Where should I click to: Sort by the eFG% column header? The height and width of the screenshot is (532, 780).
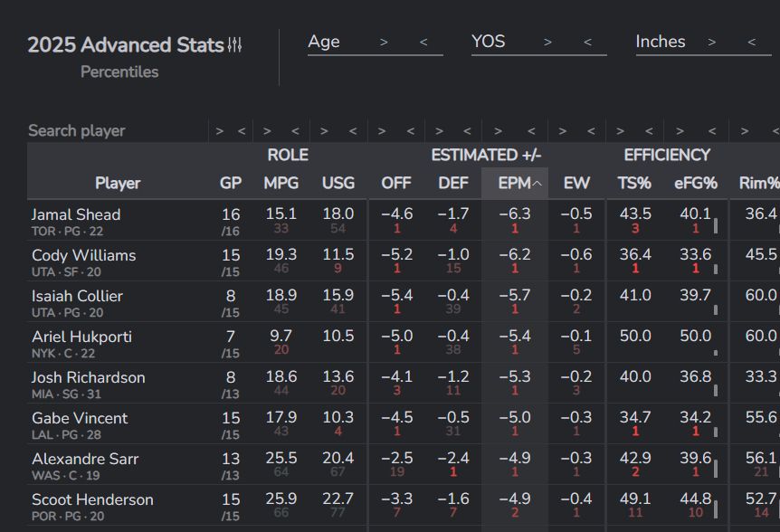pyautogui.click(x=695, y=183)
